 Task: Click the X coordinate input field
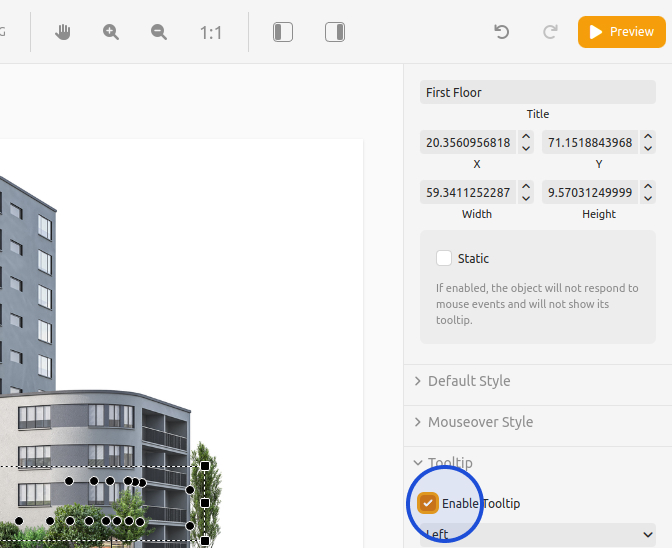pos(468,143)
